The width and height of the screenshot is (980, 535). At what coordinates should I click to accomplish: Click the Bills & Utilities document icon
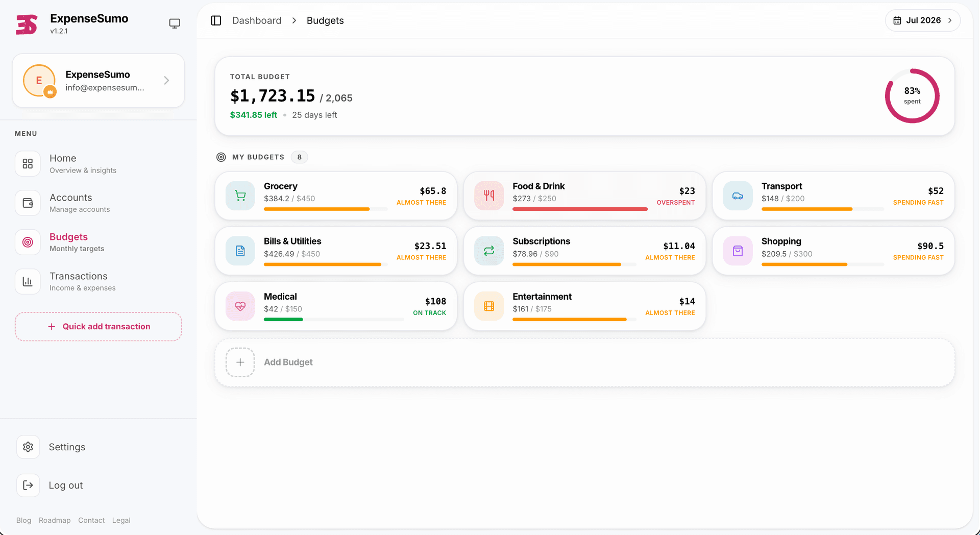click(x=240, y=251)
